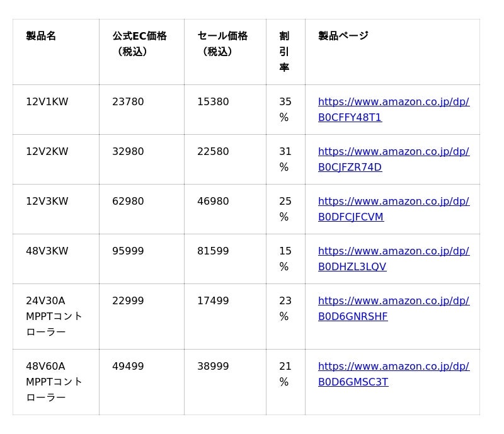Open the B0D6GMSC3T product page link

point(393,374)
